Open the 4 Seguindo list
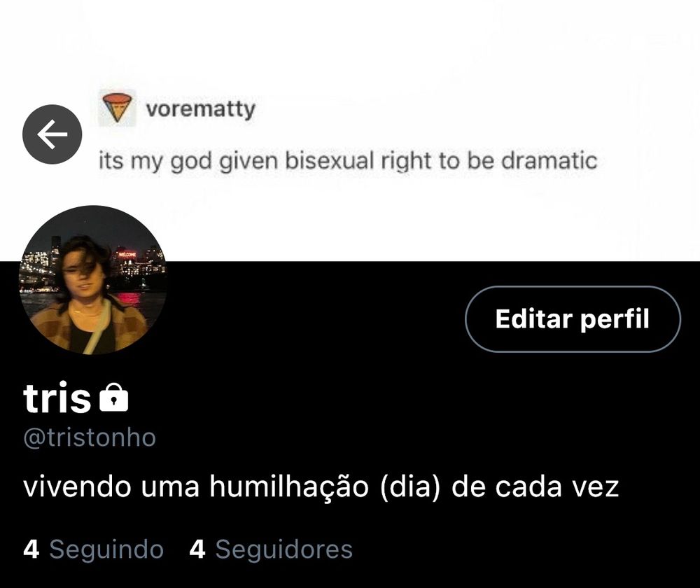 [x=93, y=549]
